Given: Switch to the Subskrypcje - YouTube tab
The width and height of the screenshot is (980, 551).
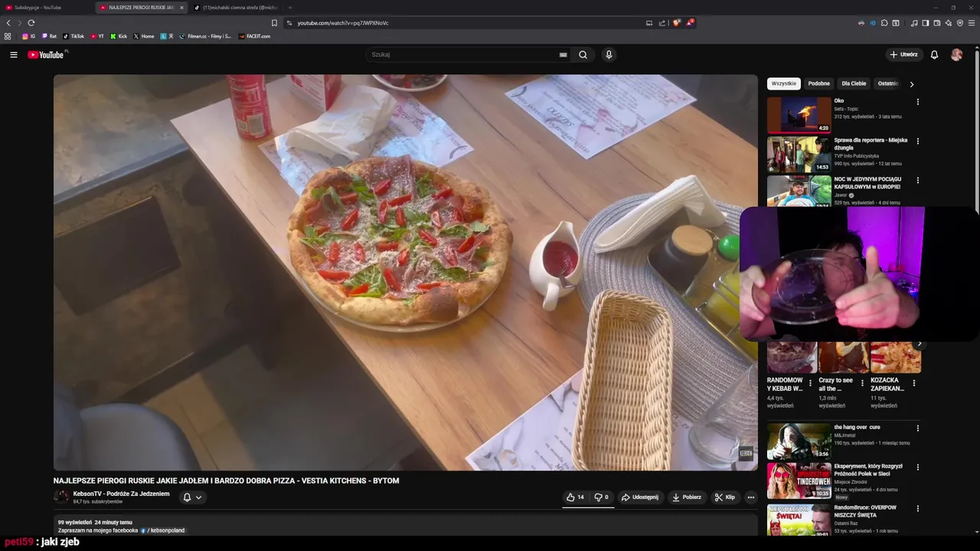Looking at the screenshot, I should [x=46, y=8].
